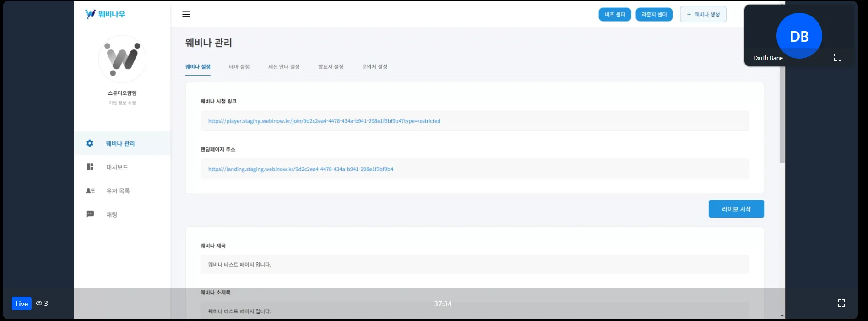Click the viewer count eye icon
The image size is (868, 321).
point(39,303)
